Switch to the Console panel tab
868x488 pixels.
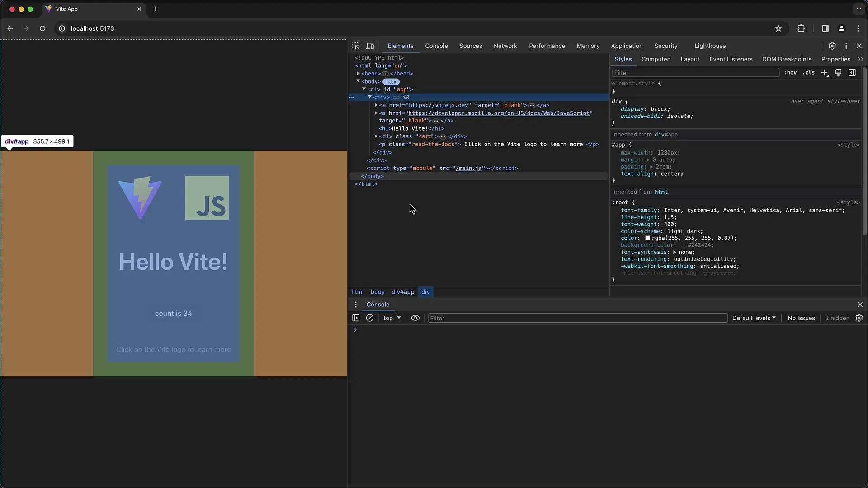436,46
